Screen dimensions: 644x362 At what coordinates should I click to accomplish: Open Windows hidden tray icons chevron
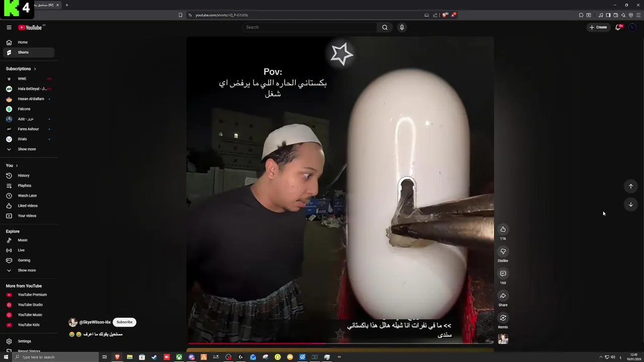pyautogui.click(x=600, y=357)
